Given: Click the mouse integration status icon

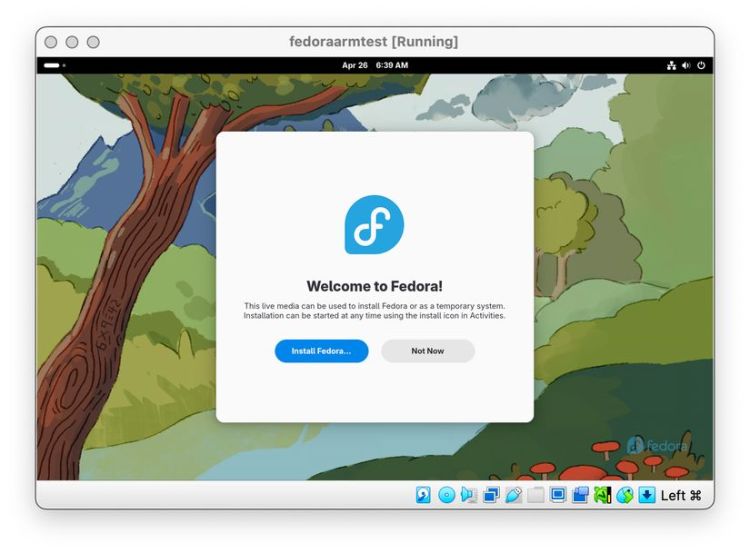Looking at the screenshot, I should pyautogui.click(x=625, y=495).
